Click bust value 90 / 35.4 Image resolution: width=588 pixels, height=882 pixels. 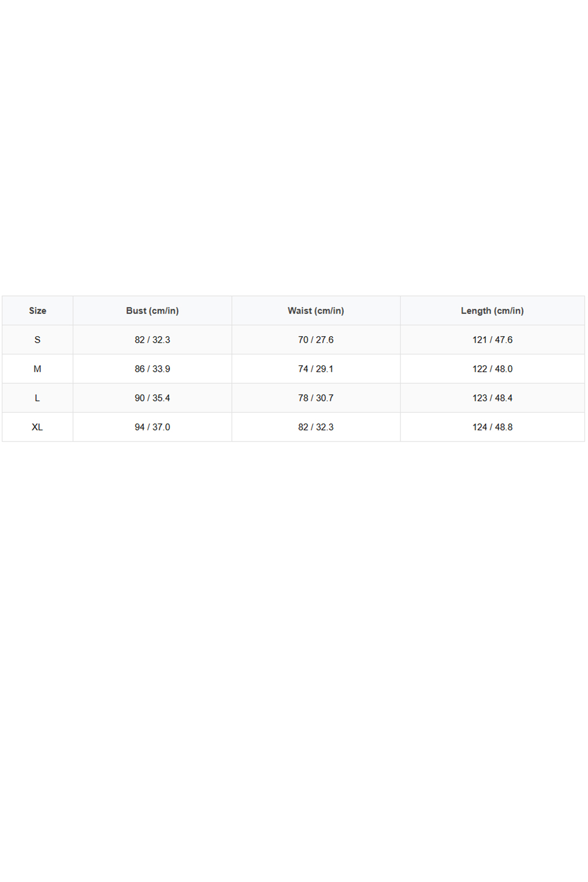click(x=152, y=398)
